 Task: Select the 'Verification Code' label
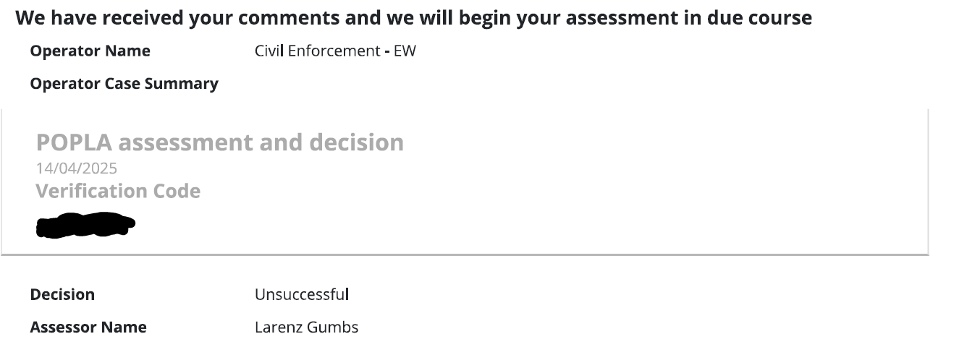118,192
